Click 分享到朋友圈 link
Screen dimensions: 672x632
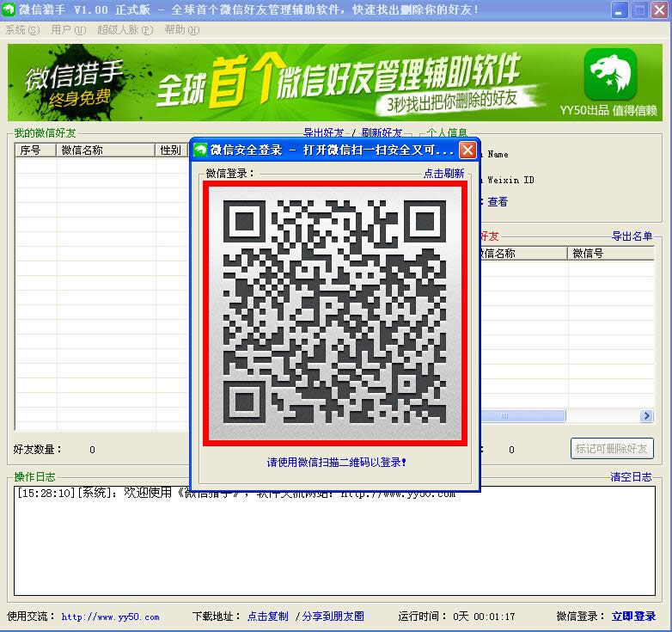pyautogui.click(x=333, y=617)
